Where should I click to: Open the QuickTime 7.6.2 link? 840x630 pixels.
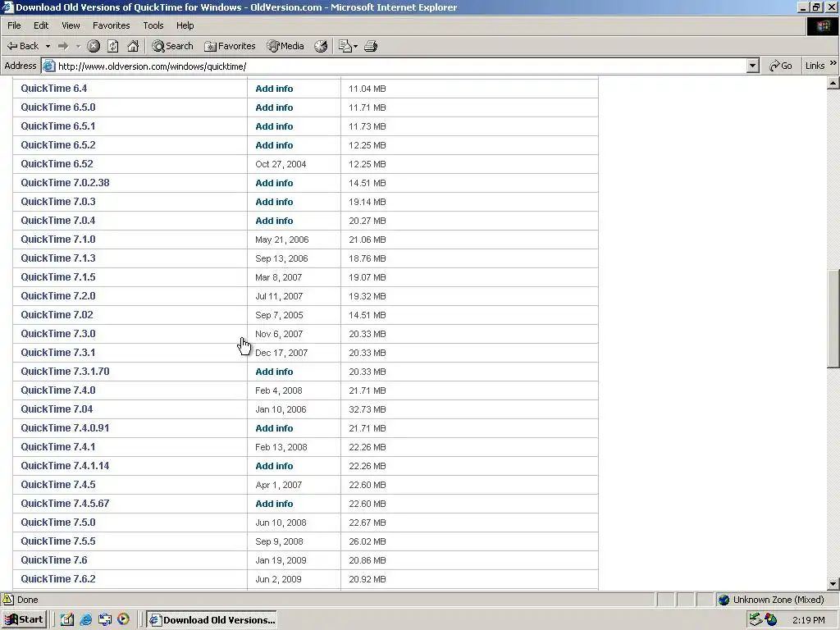tap(58, 579)
